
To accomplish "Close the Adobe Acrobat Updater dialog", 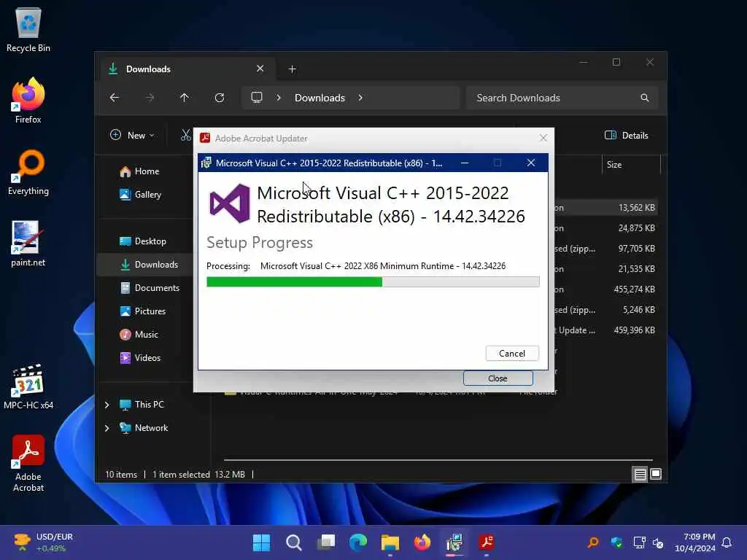I will 543,138.
